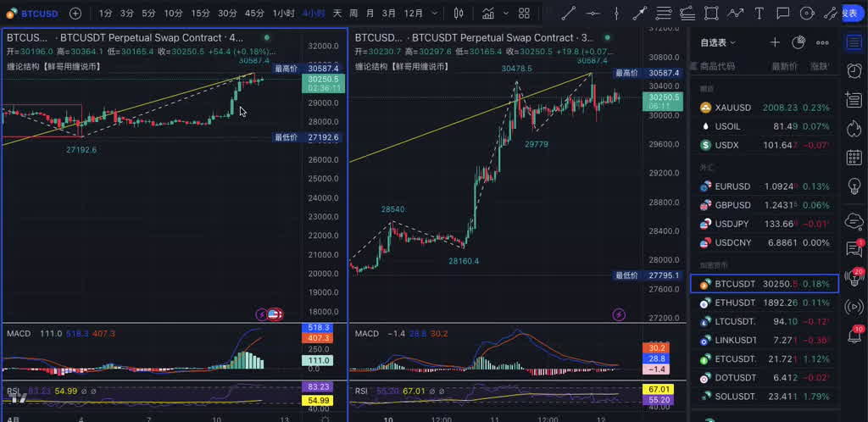Open the candlestick chart style selector
Screen dimensions: 868x422
[x=459, y=14]
